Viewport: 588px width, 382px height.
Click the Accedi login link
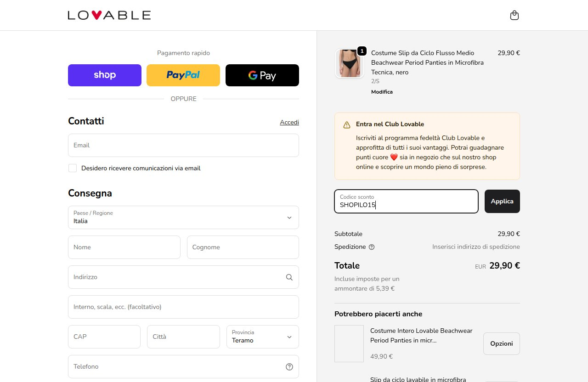click(289, 122)
